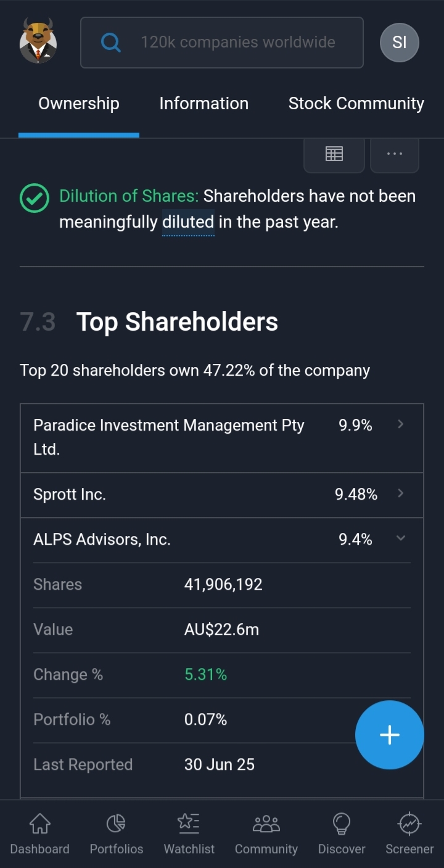This screenshot has width=444, height=868.
Task: Open Watchlist star icon
Action: 189,833
